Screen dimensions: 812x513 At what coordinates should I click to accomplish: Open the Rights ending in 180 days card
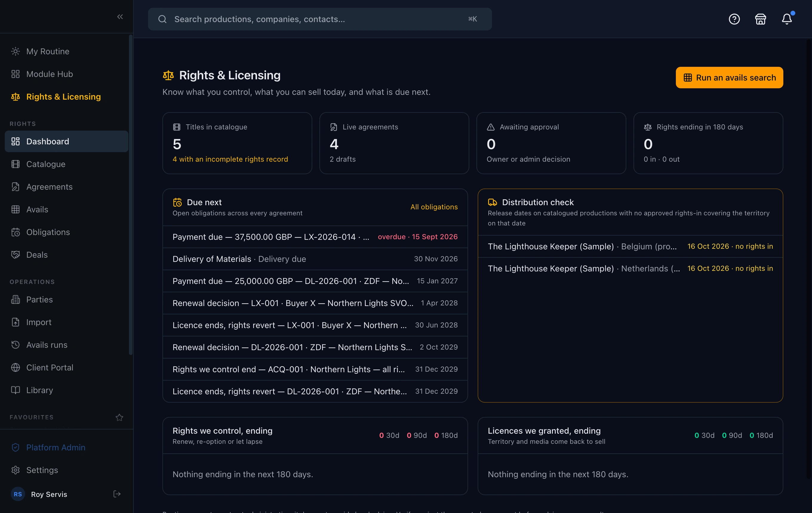708,143
